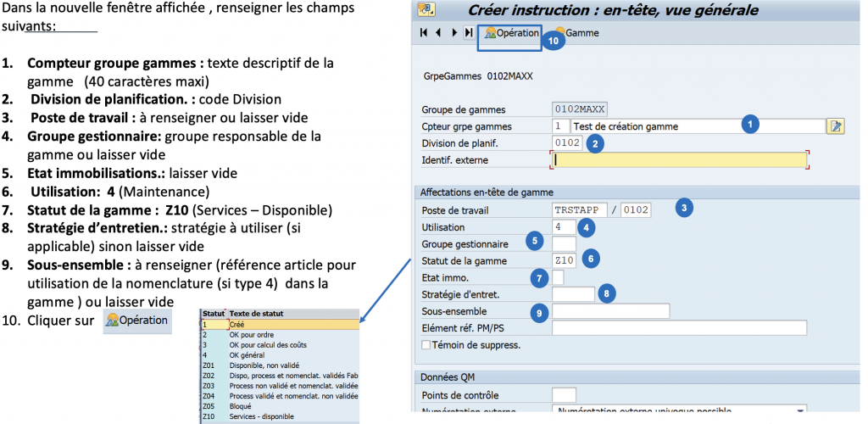Click the Points de contrôle field
Screen dimensions: 868x424
tap(564, 394)
